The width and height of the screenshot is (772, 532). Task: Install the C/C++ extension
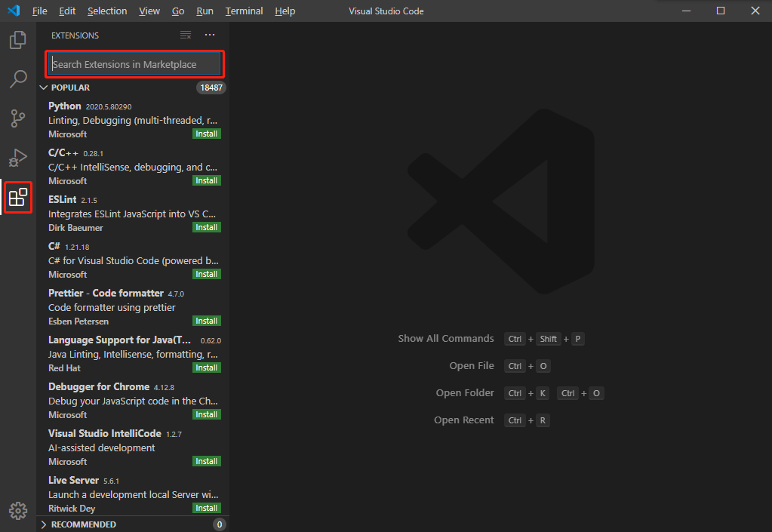(x=207, y=180)
